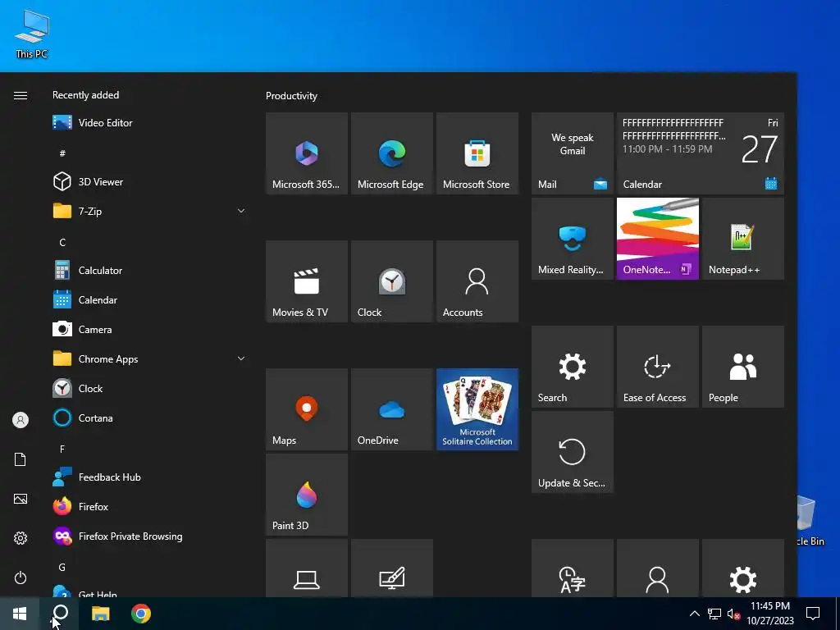Open the Maps tile
840x630 pixels.
pos(307,409)
